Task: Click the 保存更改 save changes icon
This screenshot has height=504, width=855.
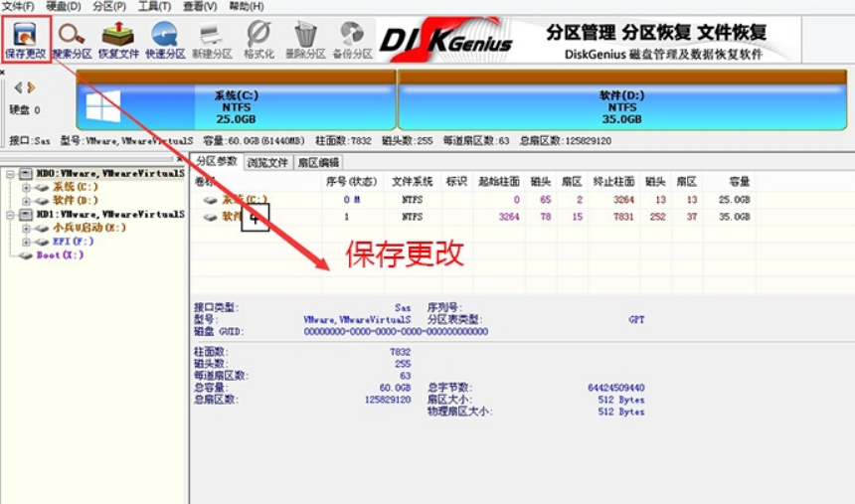Action: coord(25,35)
